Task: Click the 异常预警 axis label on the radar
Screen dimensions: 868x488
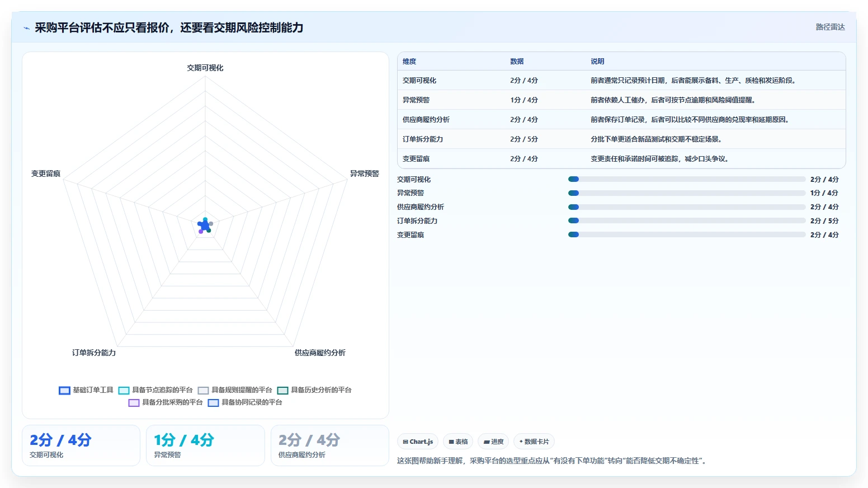Action: pyautogui.click(x=365, y=173)
